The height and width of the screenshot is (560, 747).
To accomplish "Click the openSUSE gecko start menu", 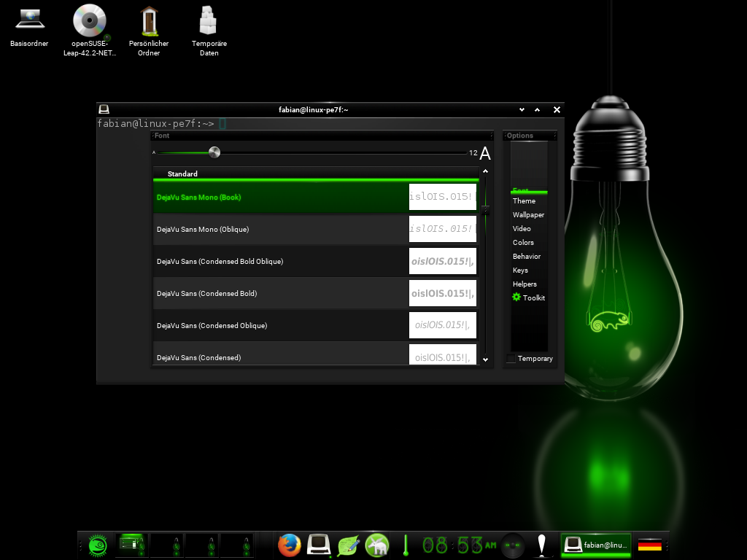I will click(x=98, y=545).
